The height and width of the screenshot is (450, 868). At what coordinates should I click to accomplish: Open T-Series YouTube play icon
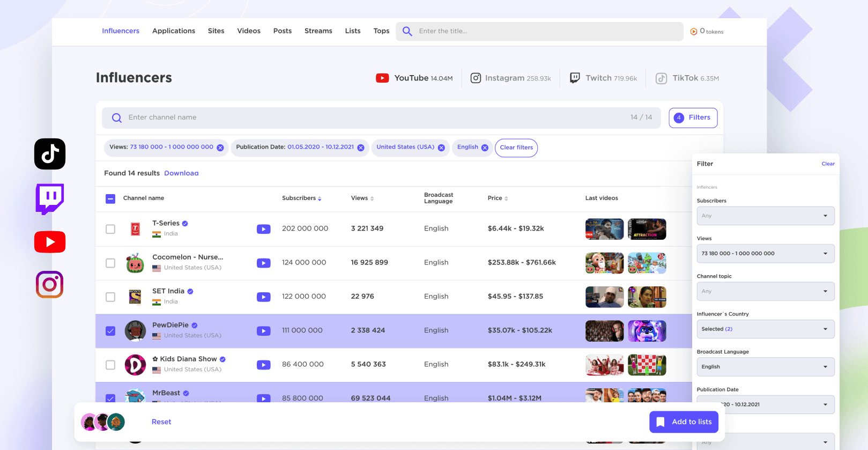pos(264,229)
